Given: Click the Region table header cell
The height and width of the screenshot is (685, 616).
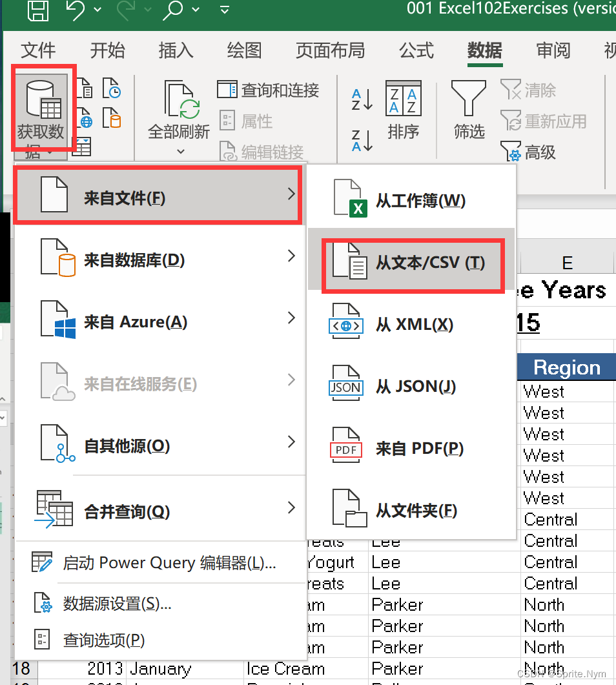Looking at the screenshot, I should tap(567, 367).
